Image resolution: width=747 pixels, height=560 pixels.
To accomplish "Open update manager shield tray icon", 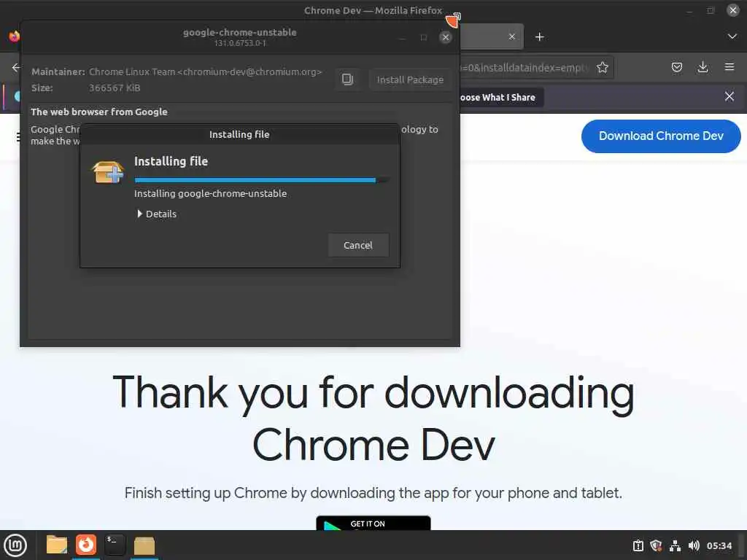I will pos(656,545).
